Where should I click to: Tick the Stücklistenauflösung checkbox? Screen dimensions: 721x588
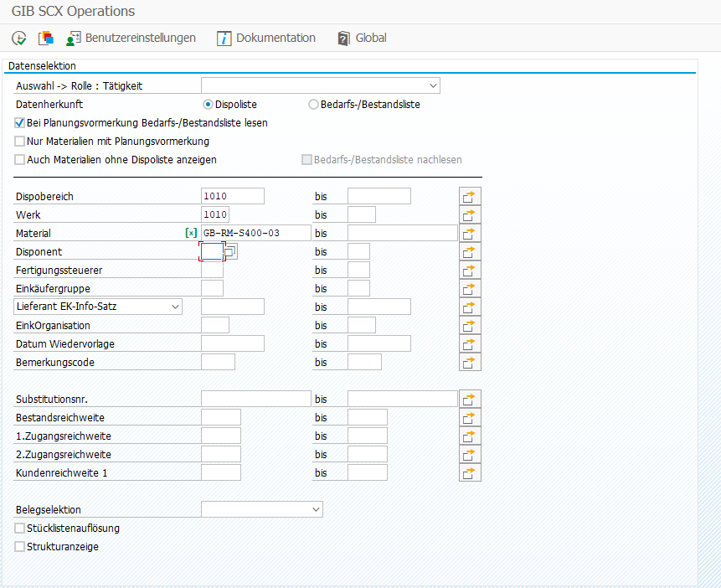20,529
